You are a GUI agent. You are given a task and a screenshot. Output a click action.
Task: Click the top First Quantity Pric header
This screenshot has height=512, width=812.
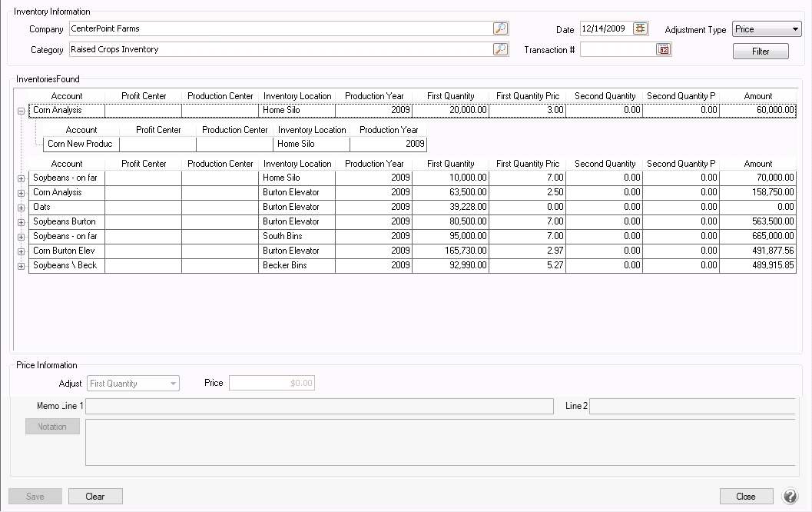pos(527,96)
